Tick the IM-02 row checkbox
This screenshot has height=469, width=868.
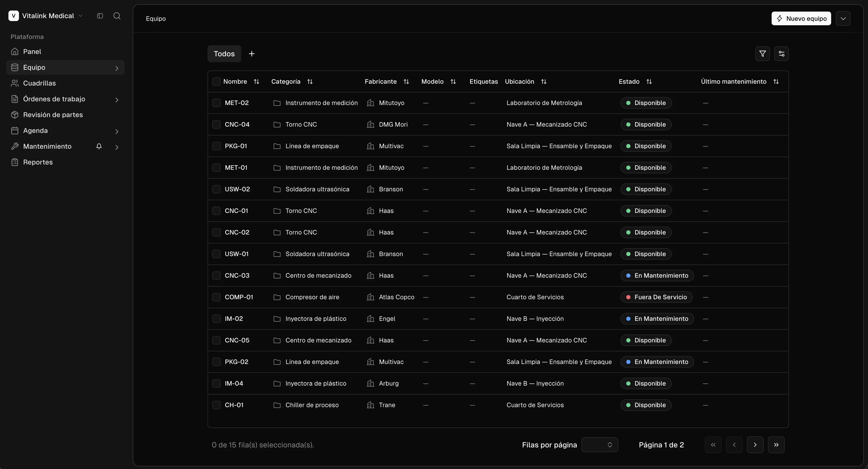[x=216, y=319]
